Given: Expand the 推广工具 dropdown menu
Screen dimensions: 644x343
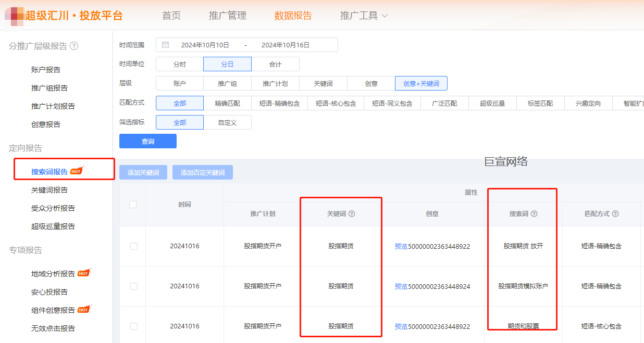Looking at the screenshot, I should [x=364, y=16].
